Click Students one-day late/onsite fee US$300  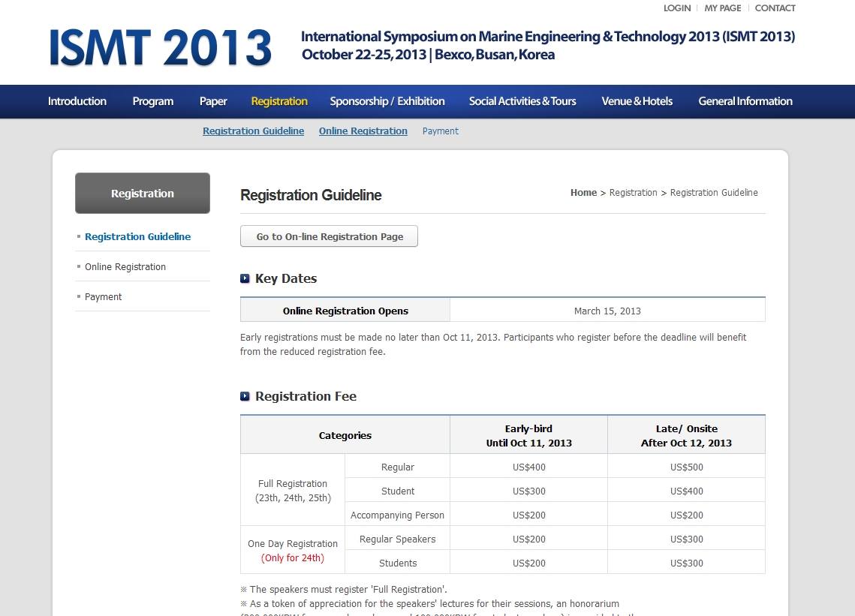[x=687, y=563]
